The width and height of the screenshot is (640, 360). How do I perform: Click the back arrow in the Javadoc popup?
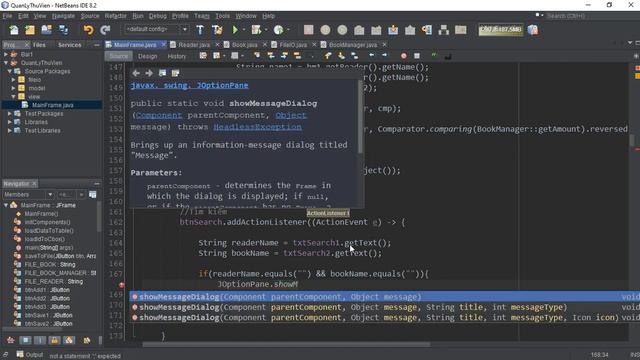[136, 73]
